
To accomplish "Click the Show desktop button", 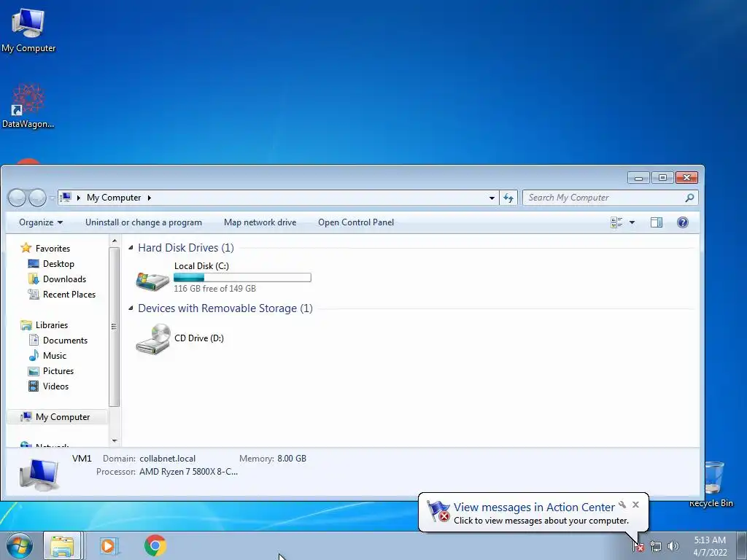I will (741, 545).
